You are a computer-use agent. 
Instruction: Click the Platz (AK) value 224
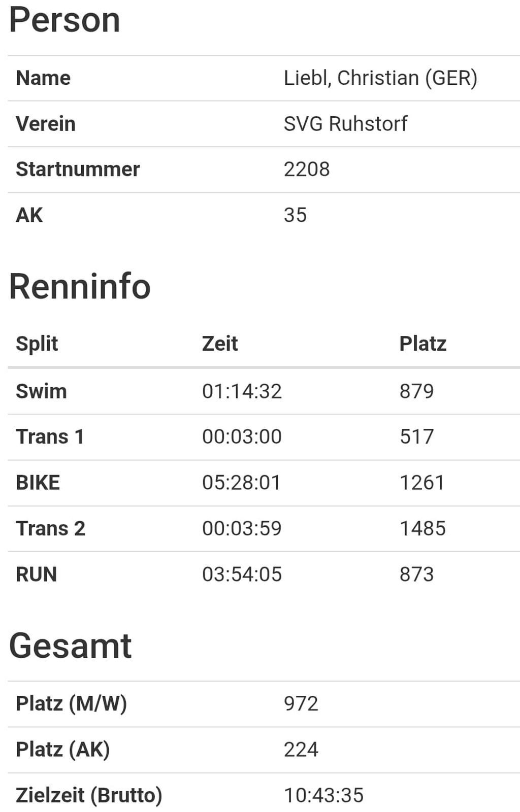point(301,750)
